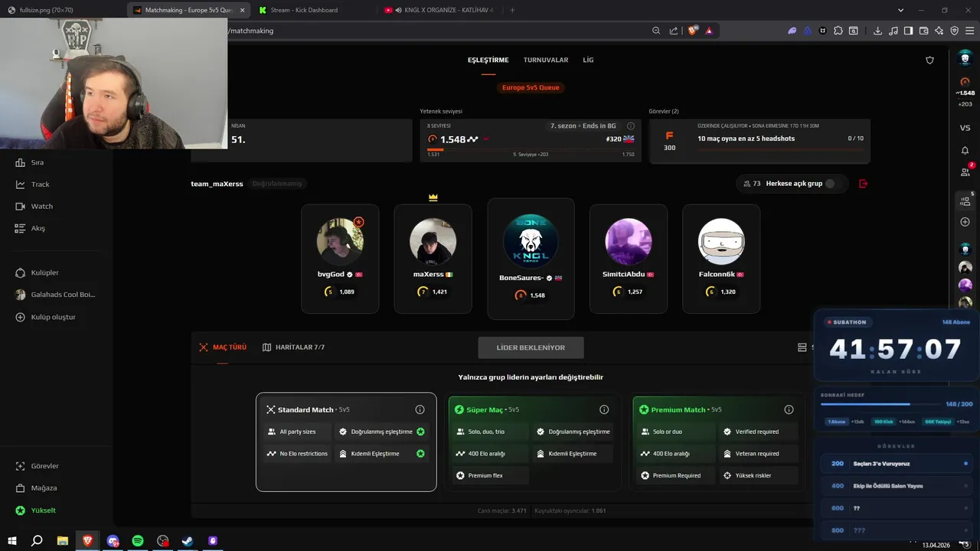Open the new browser tab plus
980x551 pixels.
(x=512, y=10)
